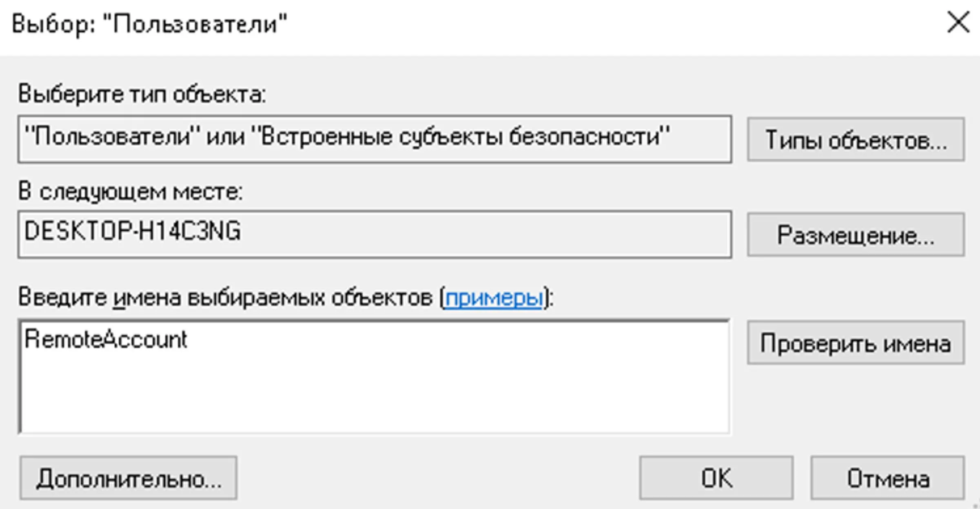The width and height of the screenshot is (980, 509).
Task: Click the RemoteAccount text in names box
Action: (106, 339)
